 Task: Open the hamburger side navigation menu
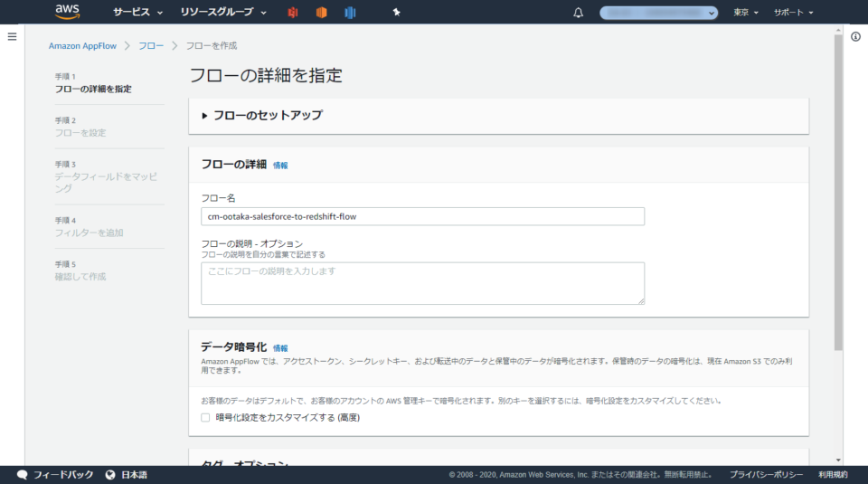[12, 36]
